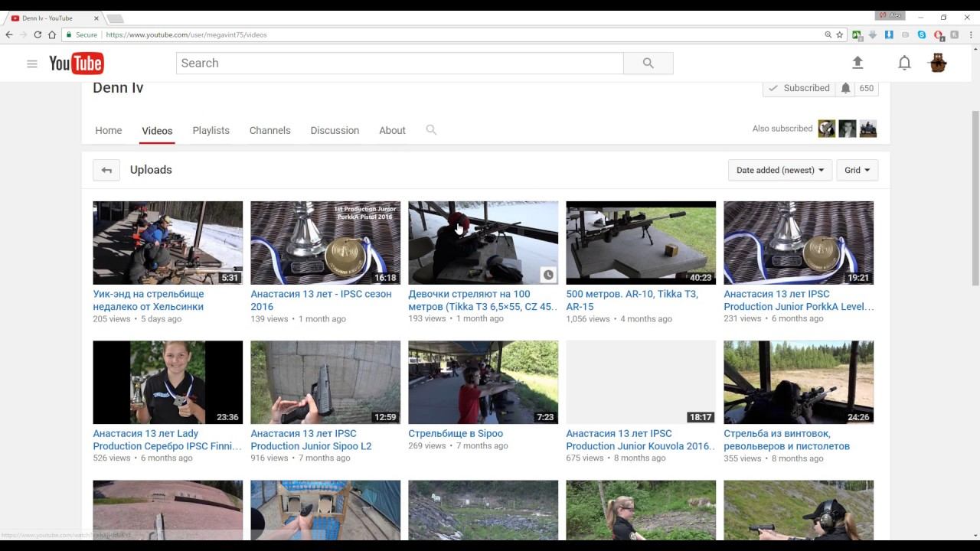
Task: Toggle channel notification bell next to Subscribed
Action: [845, 88]
